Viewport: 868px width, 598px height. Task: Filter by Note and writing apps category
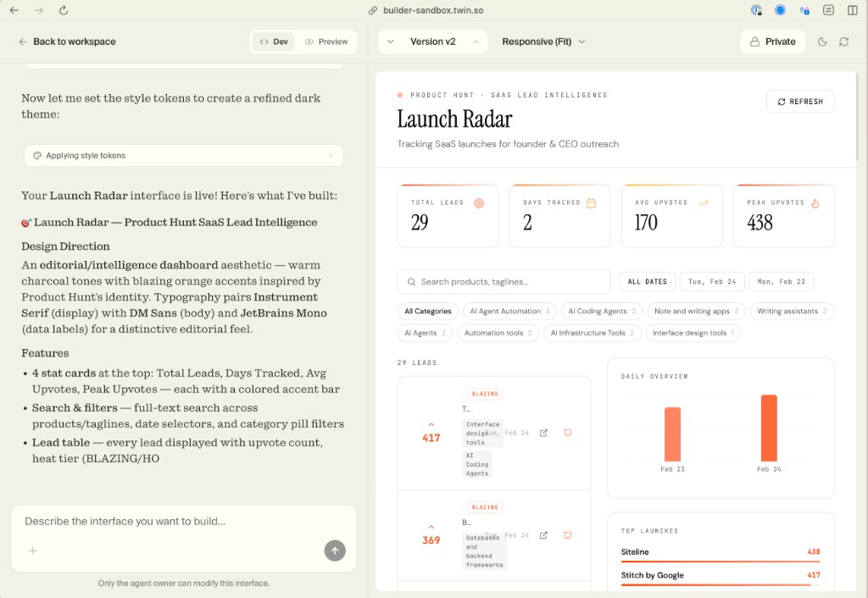[697, 311]
